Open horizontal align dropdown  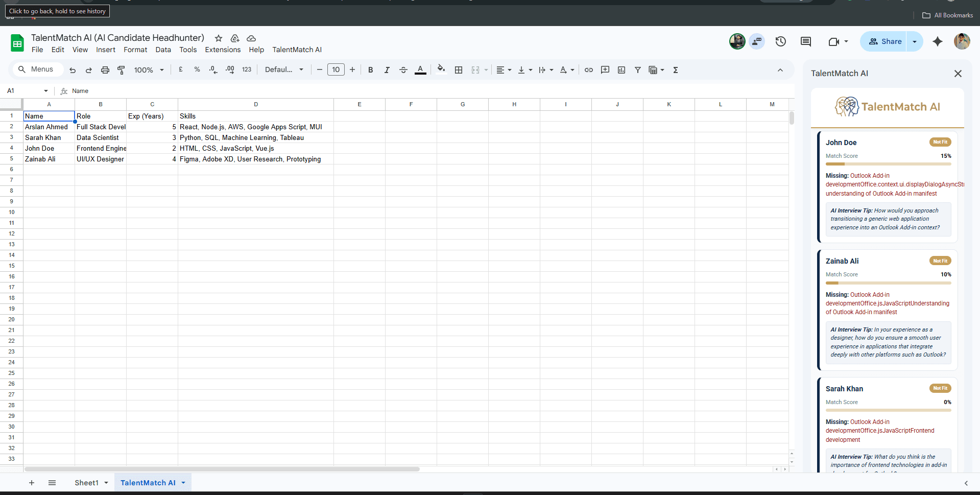pyautogui.click(x=504, y=70)
